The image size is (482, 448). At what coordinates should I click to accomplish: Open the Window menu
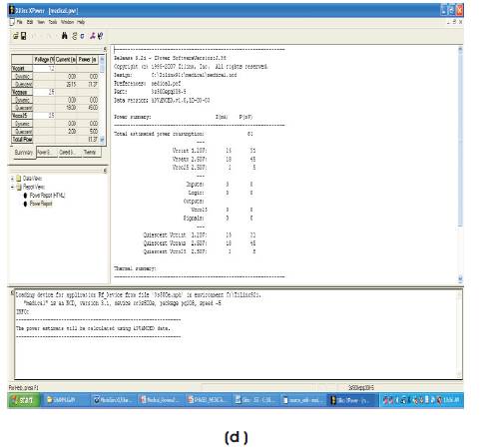tap(67, 22)
